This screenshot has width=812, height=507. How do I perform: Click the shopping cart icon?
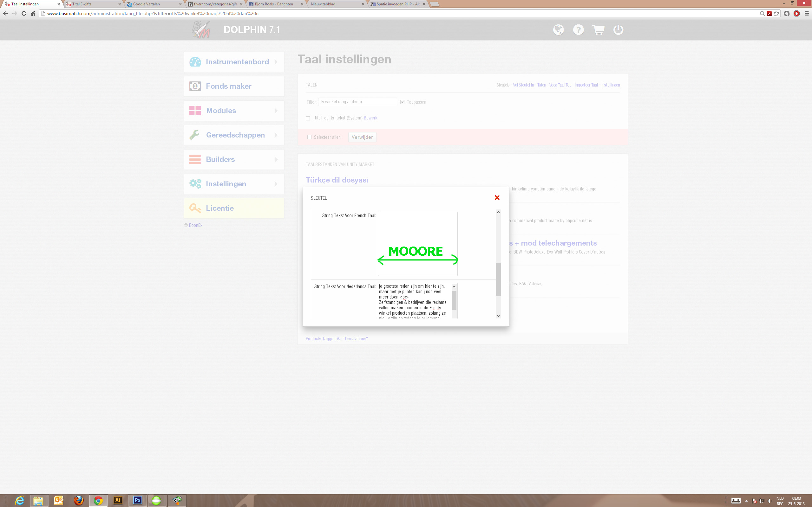pos(598,30)
